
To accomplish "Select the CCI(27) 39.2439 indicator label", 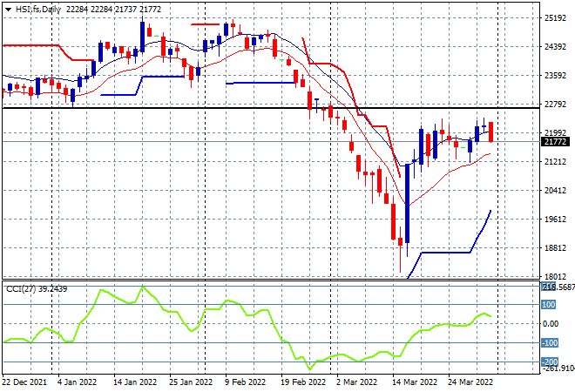I will click(37, 289).
